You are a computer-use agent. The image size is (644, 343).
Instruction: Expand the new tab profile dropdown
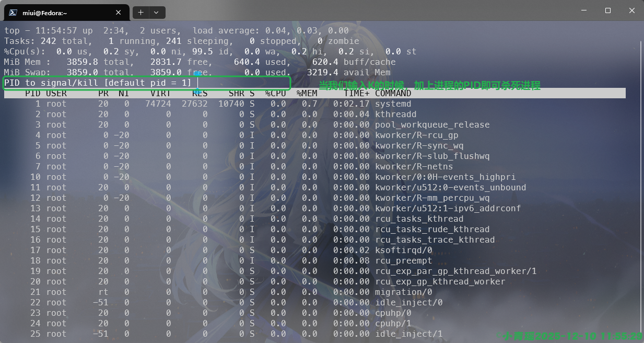pos(156,12)
